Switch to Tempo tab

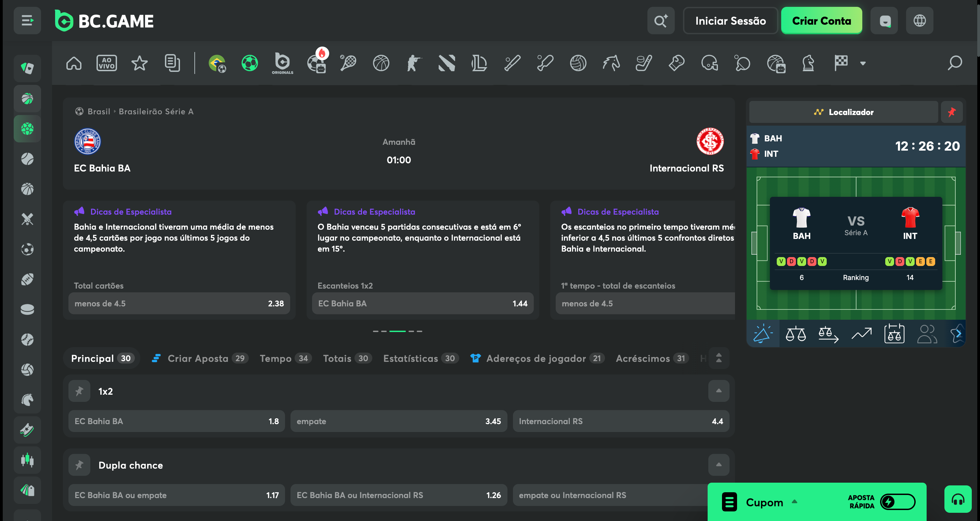(x=286, y=358)
